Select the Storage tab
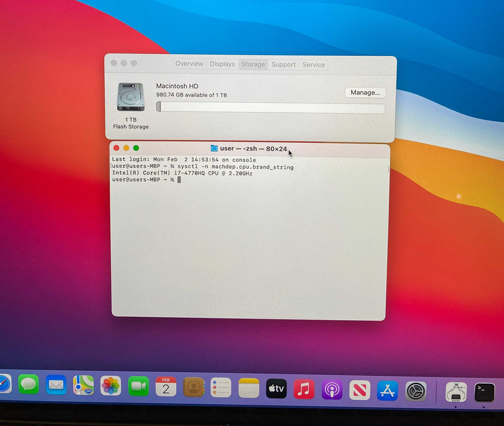This screenshot has width=504, height=426. (x=253, y=65)
